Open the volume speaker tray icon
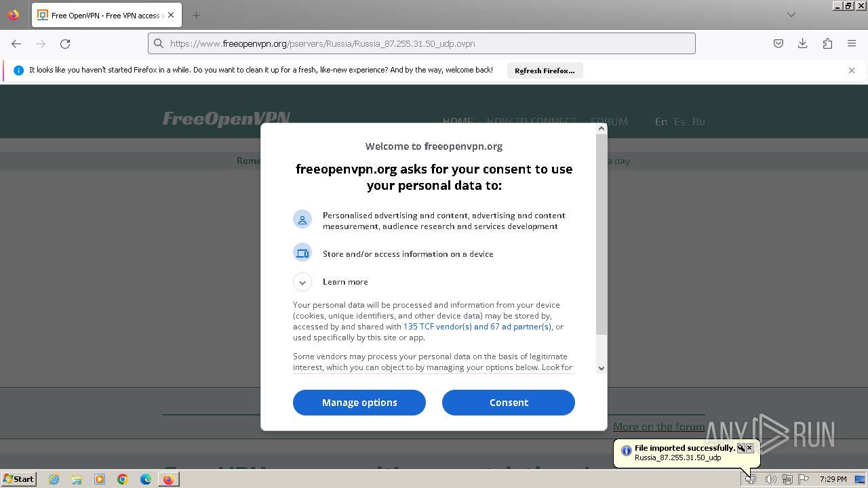The height and width of the screenshot is (488, 868). (770, 479)
